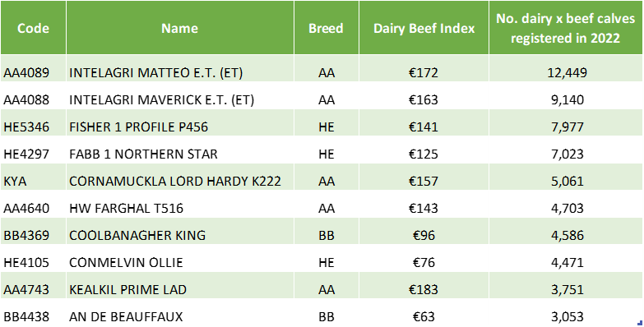Click the €143 Dairy Beef Index value
The width and height of the screenshot is (644, 327).
424,208
